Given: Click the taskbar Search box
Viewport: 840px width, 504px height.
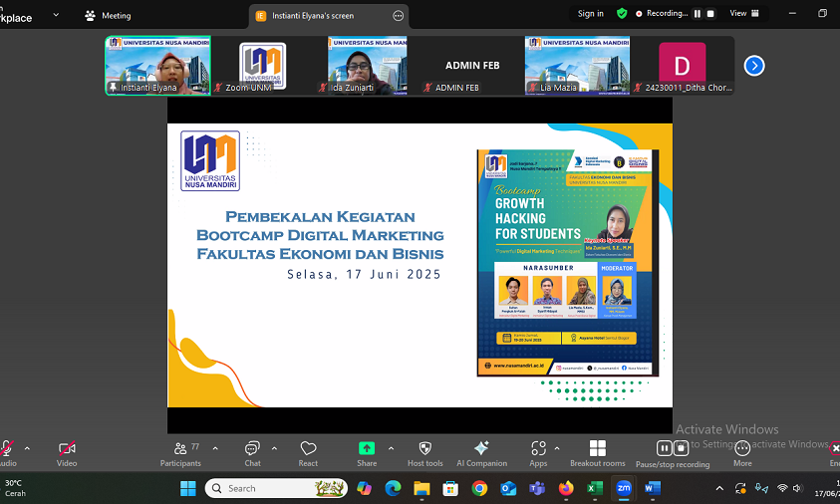Looking at the screenshot, I should pyautogui.click(x=276, y=488).
